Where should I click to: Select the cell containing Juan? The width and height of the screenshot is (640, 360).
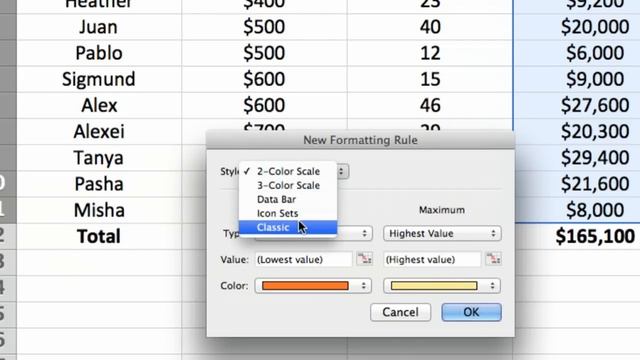pyautogui.click(x=99, y=27)
